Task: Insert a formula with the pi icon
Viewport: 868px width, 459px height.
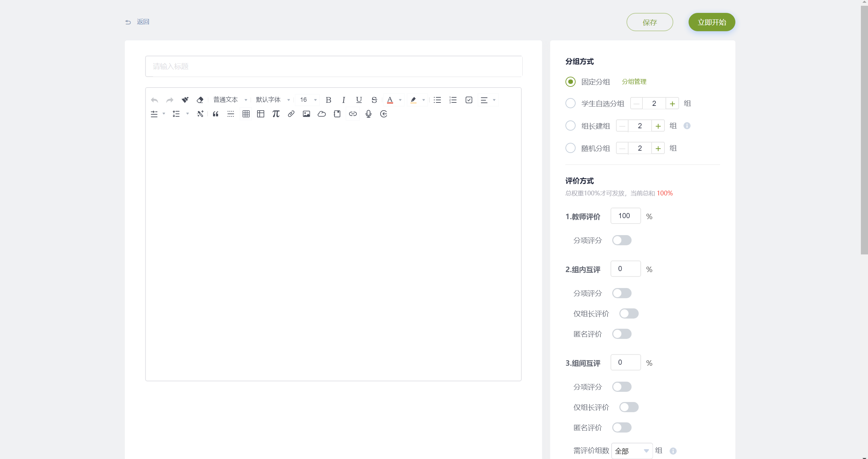Action: (x=276, y=114)
